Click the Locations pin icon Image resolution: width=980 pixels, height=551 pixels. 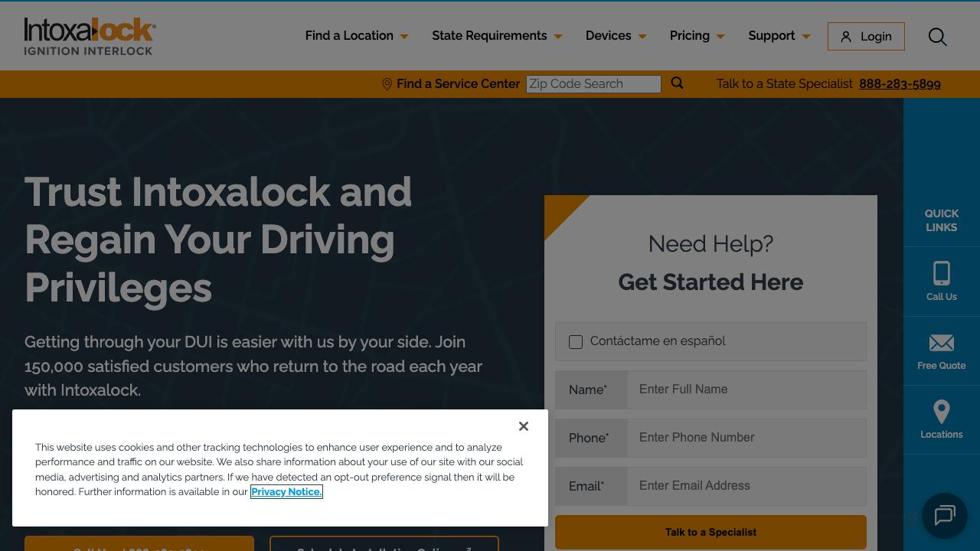(941, 412)
